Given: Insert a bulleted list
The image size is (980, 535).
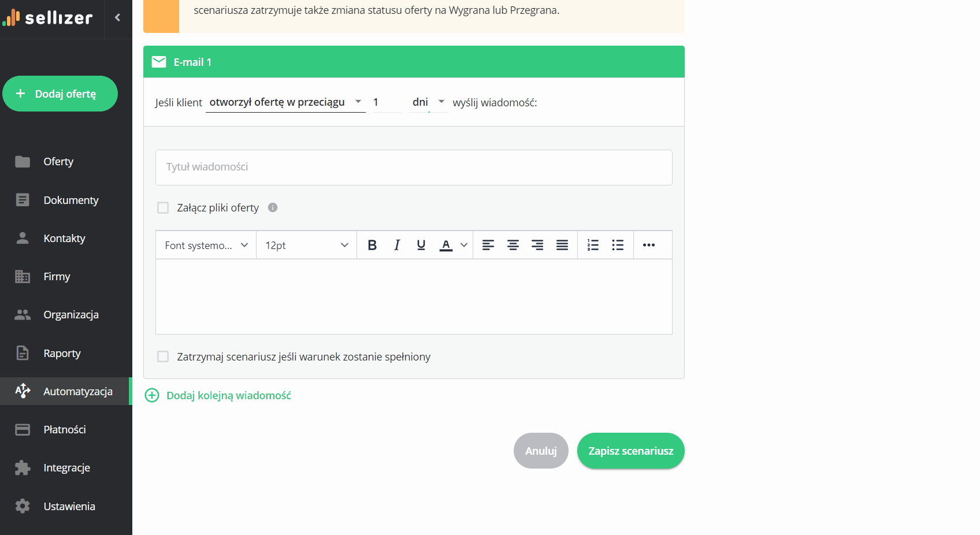Looking at the screenshot, I should 618,246.
